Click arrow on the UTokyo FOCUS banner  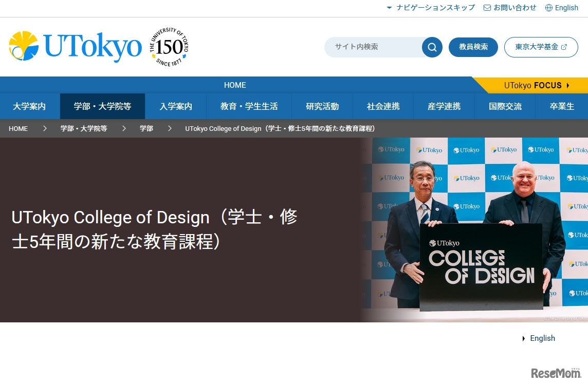click(x=568, y=85)
